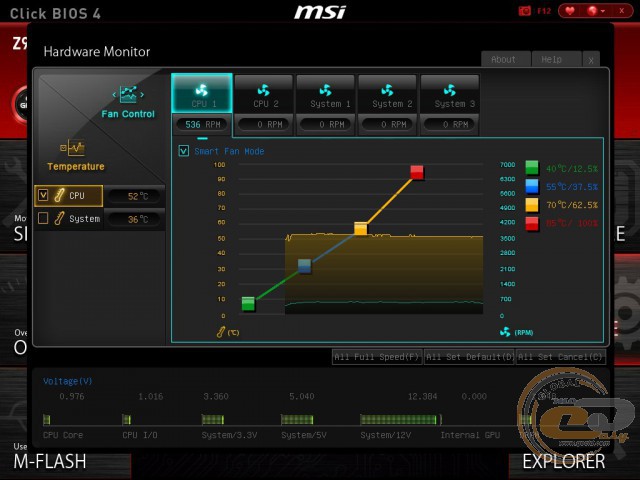Click the CPU thermometer icon

(59, 196)
